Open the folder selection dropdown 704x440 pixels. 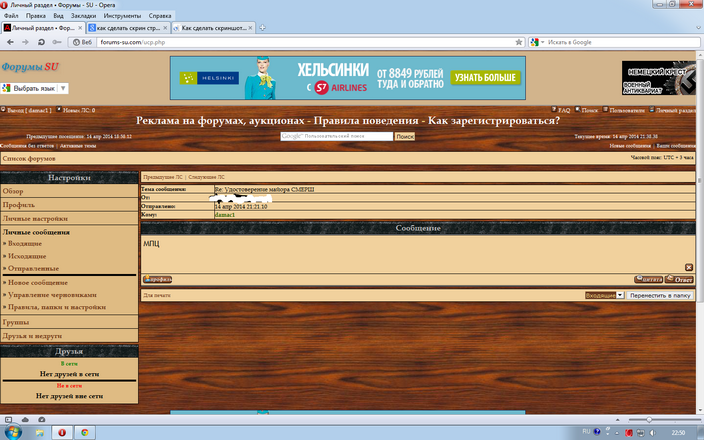(x=620, y=295)
